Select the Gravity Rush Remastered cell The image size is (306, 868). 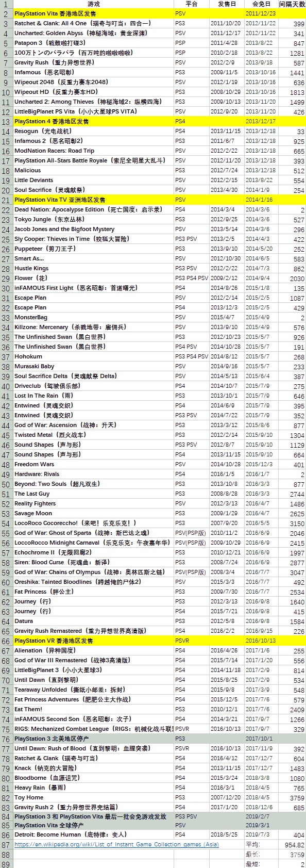(x=93, y=631)
